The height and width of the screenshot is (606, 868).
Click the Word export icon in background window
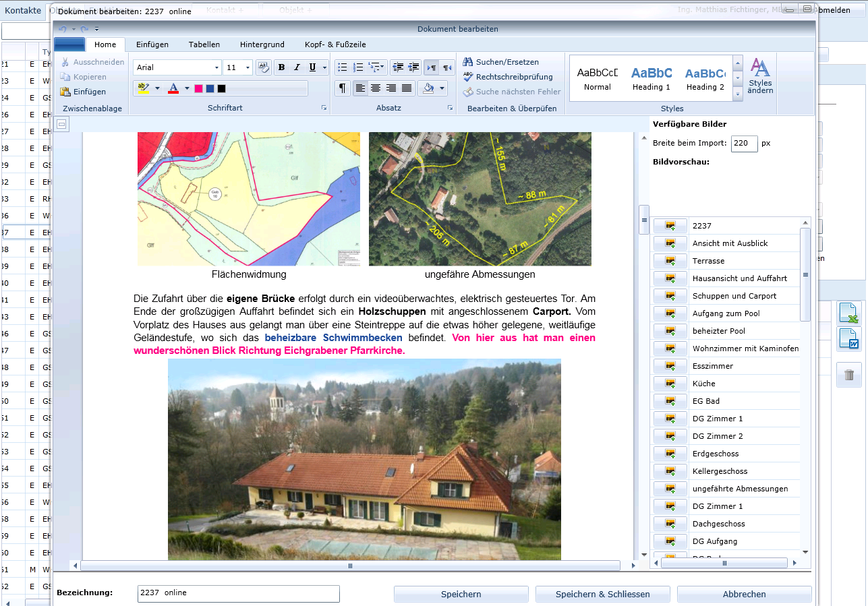coord(849,339)
